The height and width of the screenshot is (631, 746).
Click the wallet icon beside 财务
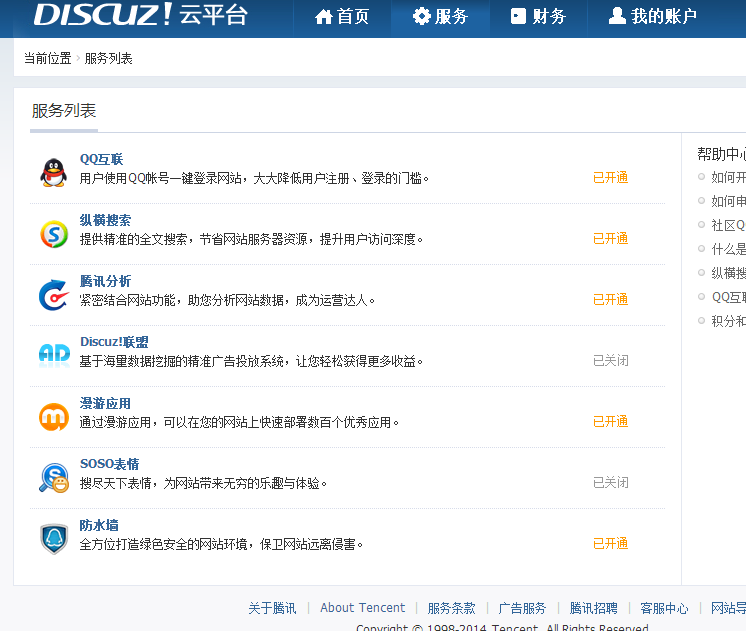click(x=518, y=16)
